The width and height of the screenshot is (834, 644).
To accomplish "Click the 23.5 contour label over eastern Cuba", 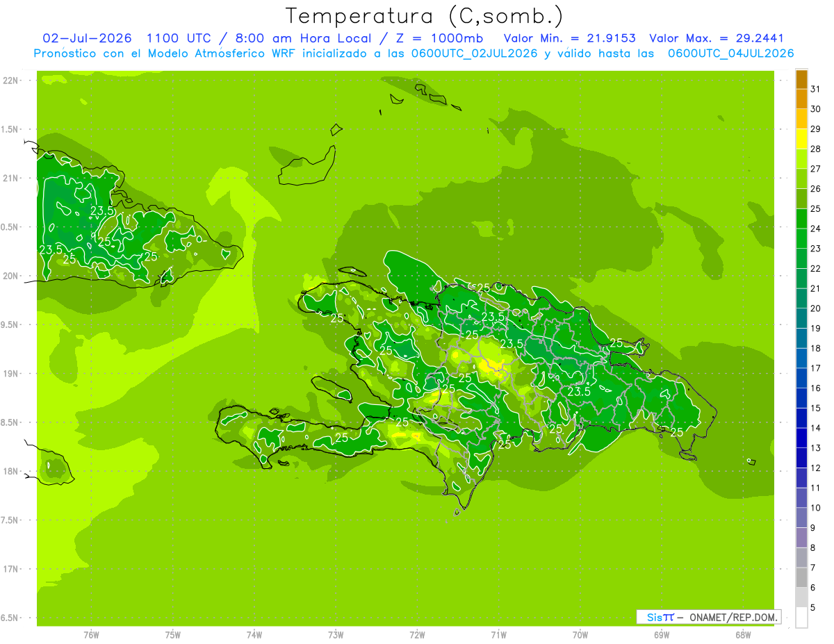I will coord(102,211).
